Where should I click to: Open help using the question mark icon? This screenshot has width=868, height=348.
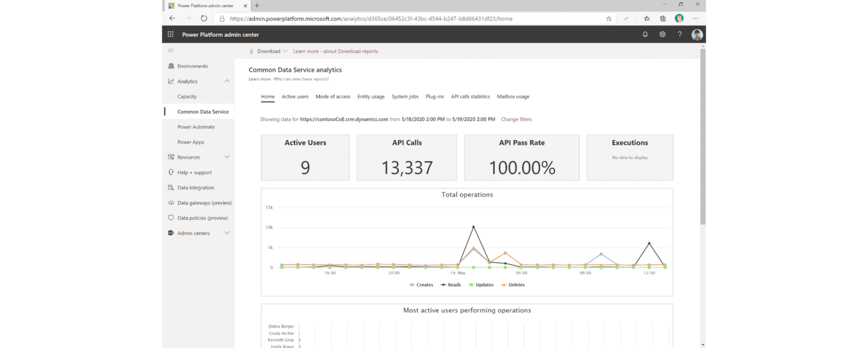point(679,34)
